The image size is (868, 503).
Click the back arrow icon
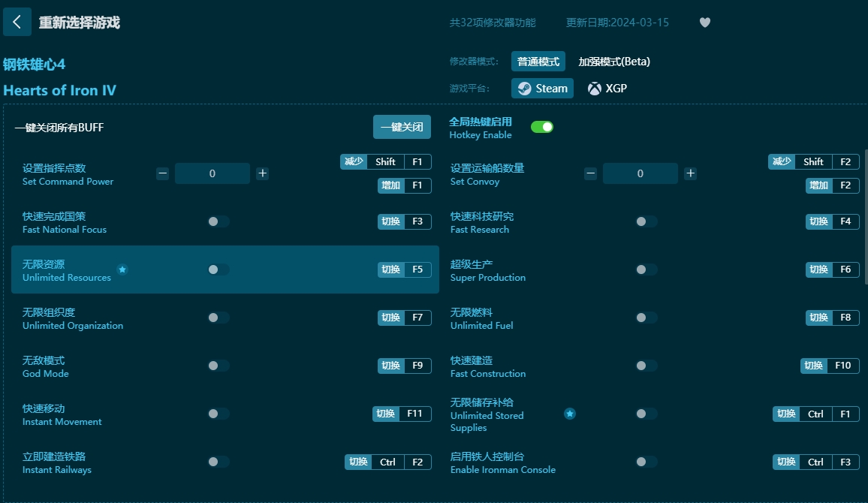coord(17,22)
